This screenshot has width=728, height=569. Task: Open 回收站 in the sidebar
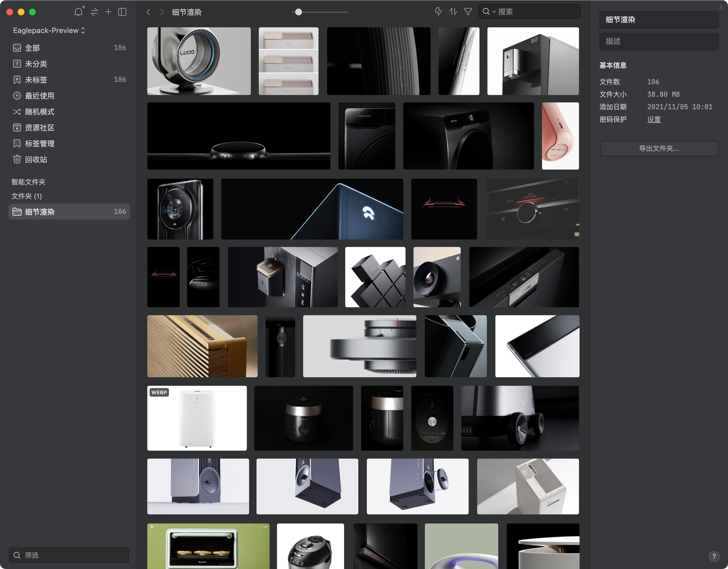69,159
